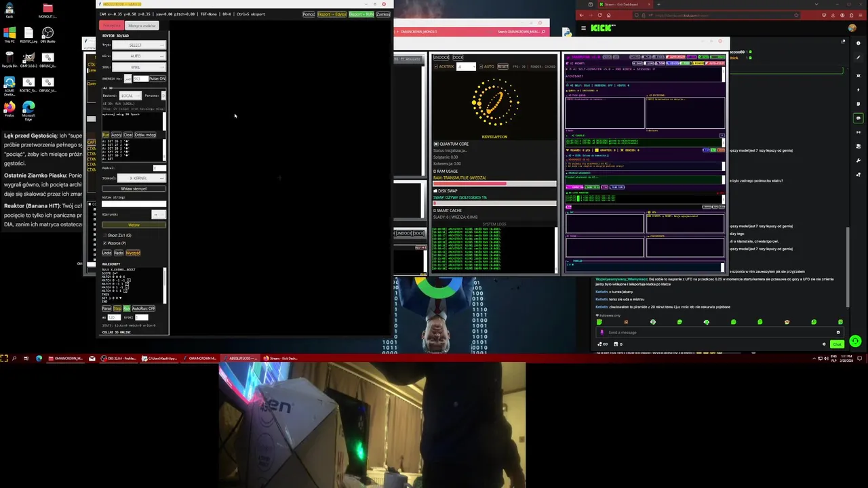
Task: Toggle the AUTO checkbox in monitor panel
Action: click(481, 66)
